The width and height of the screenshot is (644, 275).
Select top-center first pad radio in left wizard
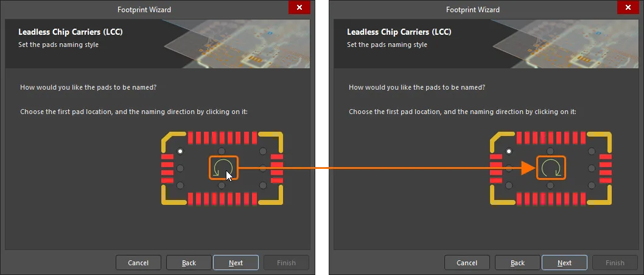tap(222, 151)
